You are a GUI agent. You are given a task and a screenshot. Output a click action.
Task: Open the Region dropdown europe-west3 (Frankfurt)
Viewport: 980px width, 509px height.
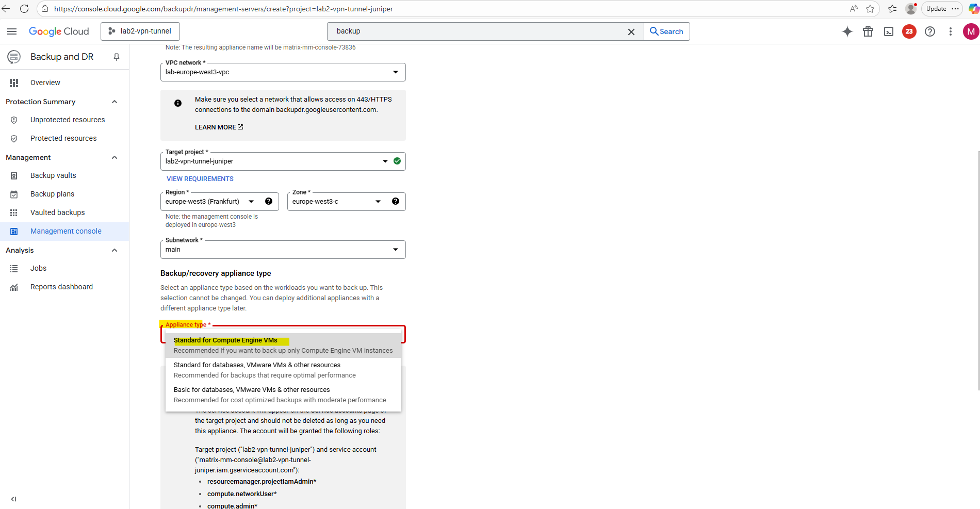(x=220, y=202)
